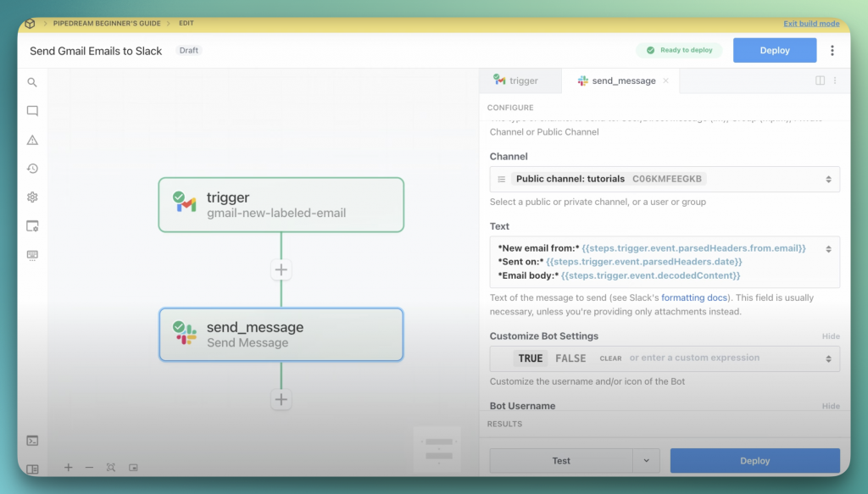The width and height of the screenshot is (868, 494).
Task: Open the warning triangle errors icon
Action: pyautogui.click(x=32, y=140)
